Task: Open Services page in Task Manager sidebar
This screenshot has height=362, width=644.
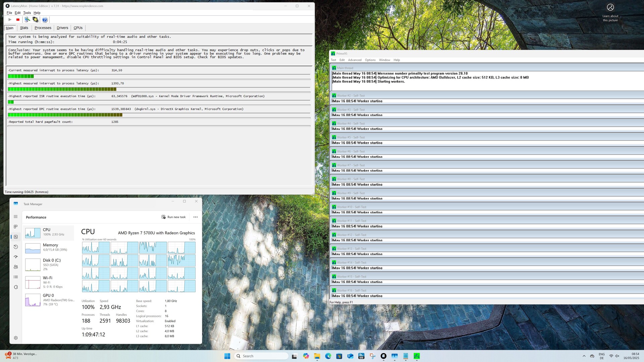Action: (x=16, y=287)
